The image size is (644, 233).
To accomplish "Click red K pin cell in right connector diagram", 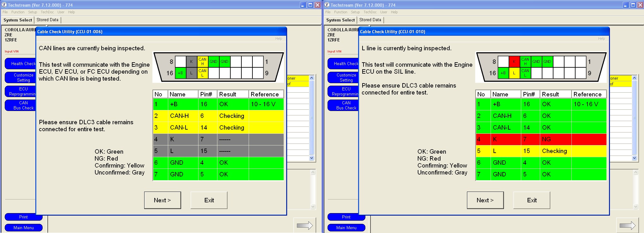I will point(514,61).
